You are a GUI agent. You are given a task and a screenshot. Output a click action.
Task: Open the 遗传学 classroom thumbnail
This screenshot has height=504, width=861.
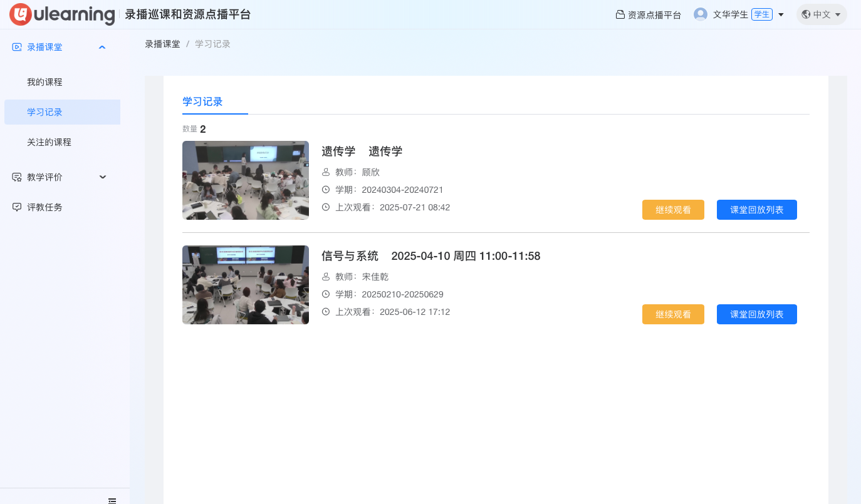[x=246, y=180]
